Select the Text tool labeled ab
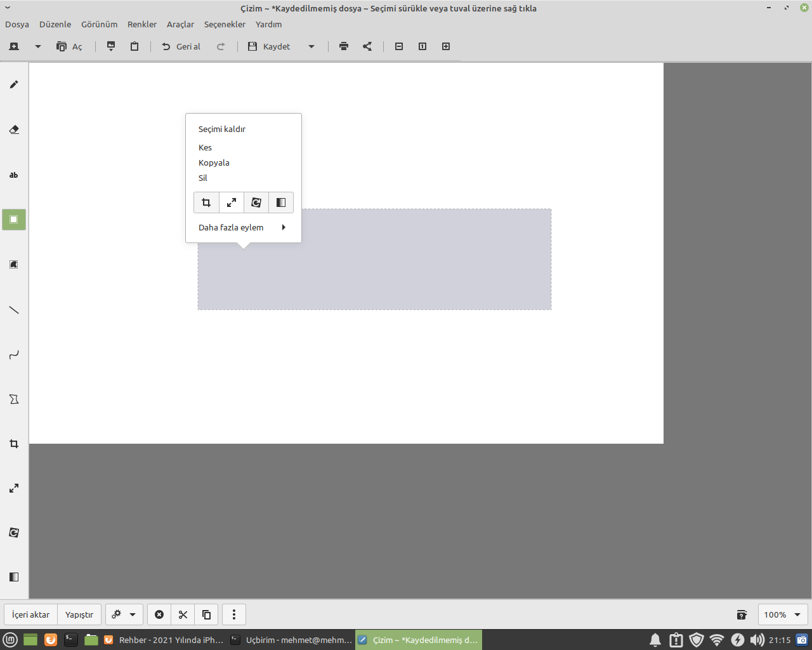Image resolution: width=812 pixels, height=650 pixels. [x=14, y=175]
